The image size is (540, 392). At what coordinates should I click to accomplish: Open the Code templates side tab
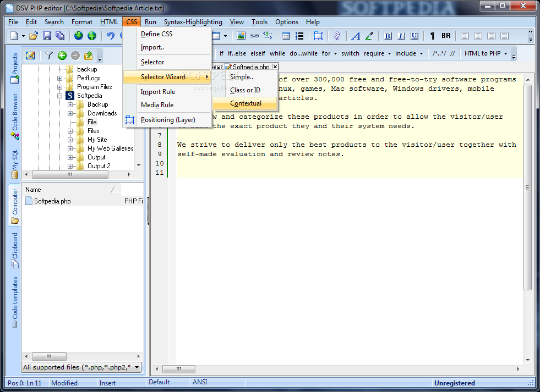coord(14,302)
